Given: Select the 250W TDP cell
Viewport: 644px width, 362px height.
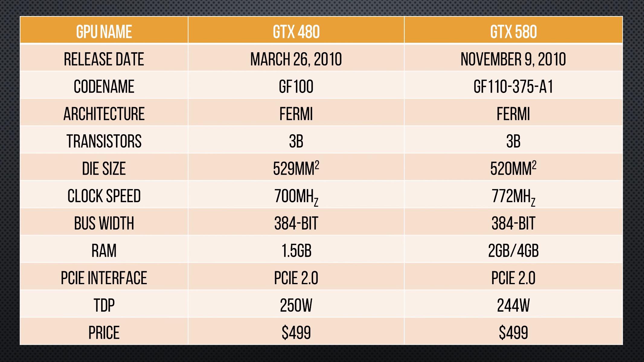Looking at the screenshot, I should (x=296, y=305).
